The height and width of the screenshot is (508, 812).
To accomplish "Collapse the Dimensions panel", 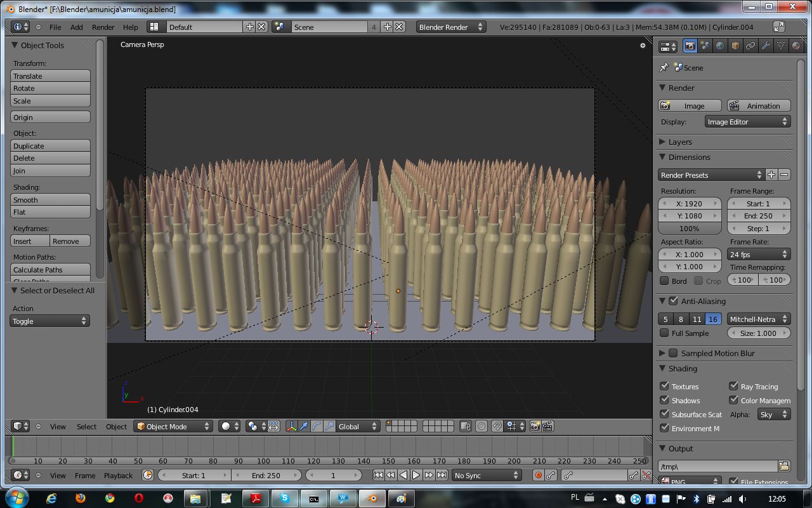I will pyautogui.click(x=662, y=157).
